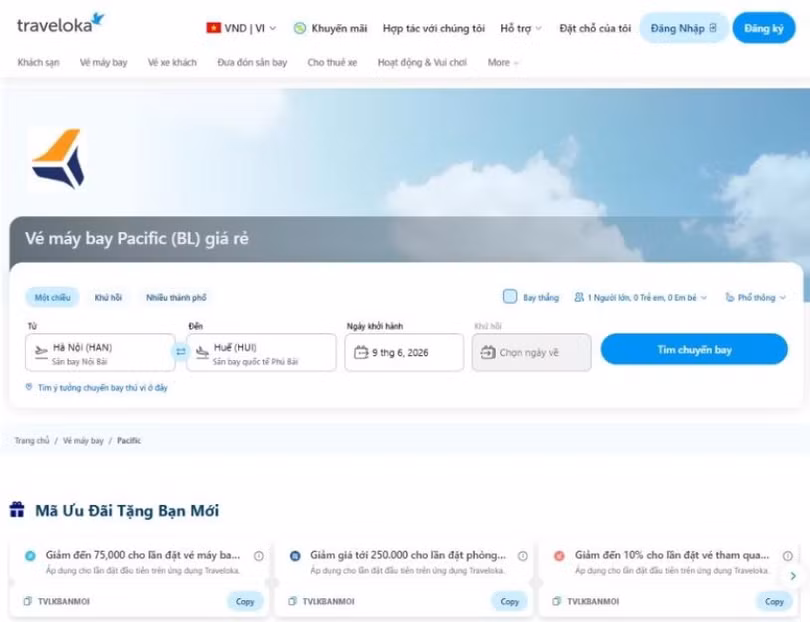Open Khuyến mãi promotions link

[x=339, y=28]
